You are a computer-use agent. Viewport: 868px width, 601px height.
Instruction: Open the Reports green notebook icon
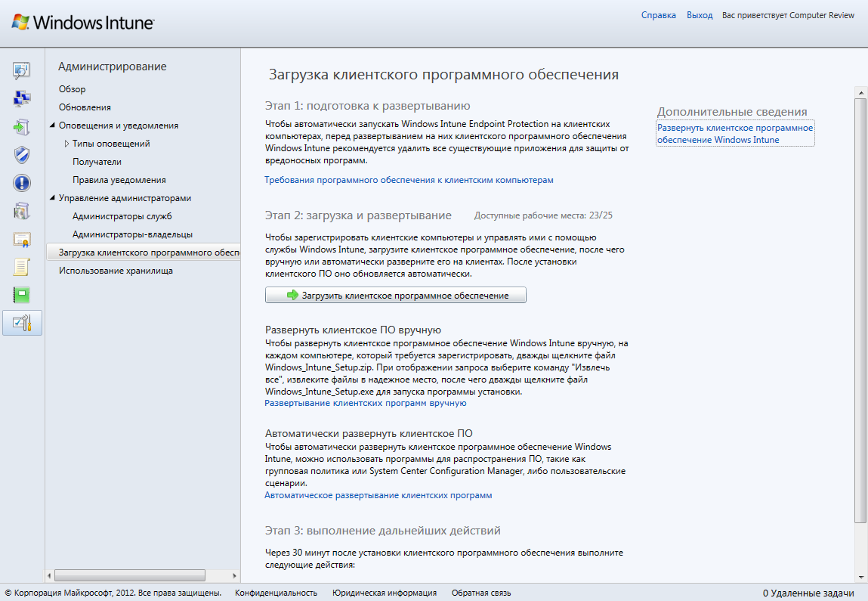(22, 295)
